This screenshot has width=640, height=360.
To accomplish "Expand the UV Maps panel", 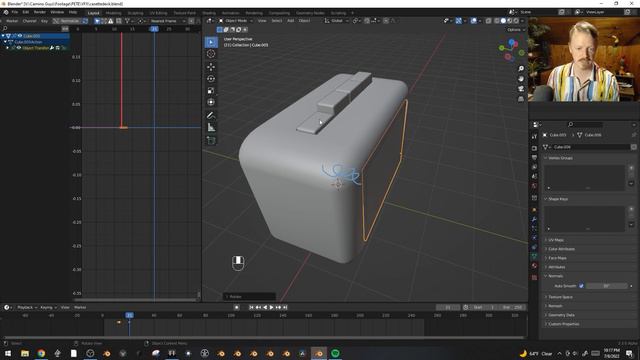I will pyautogui.click(x=546, y=240).
